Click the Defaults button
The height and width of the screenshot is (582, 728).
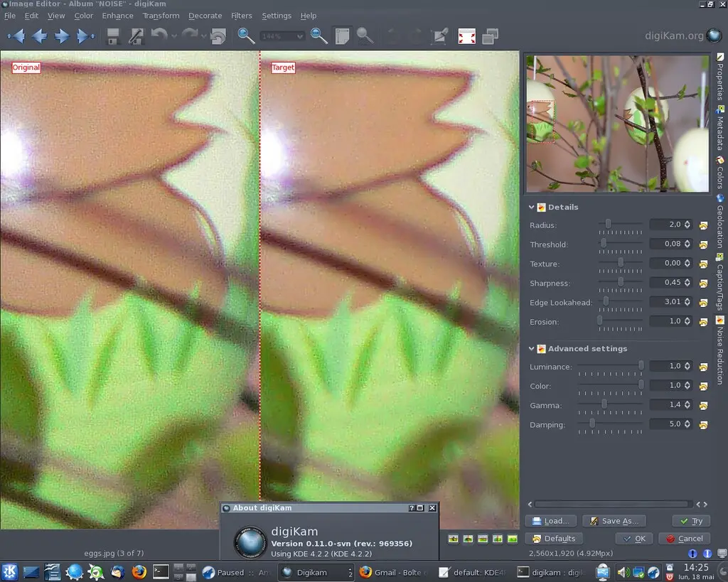pyautogui.click(x=554, y=538)
